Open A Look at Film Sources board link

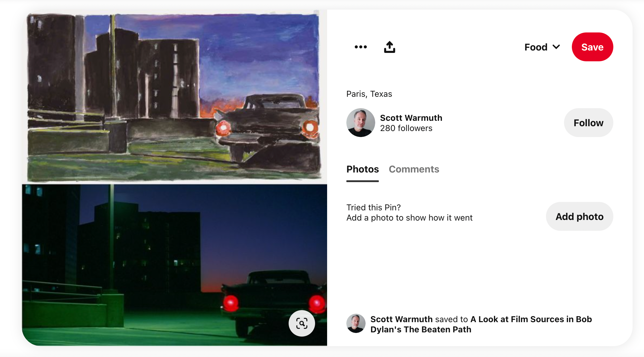coord(481,324)
